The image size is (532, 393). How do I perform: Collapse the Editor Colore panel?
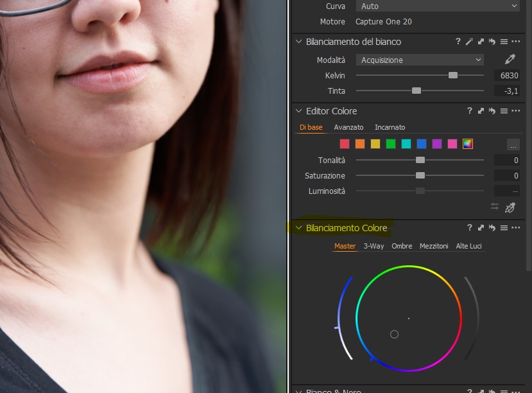point(298,110)
